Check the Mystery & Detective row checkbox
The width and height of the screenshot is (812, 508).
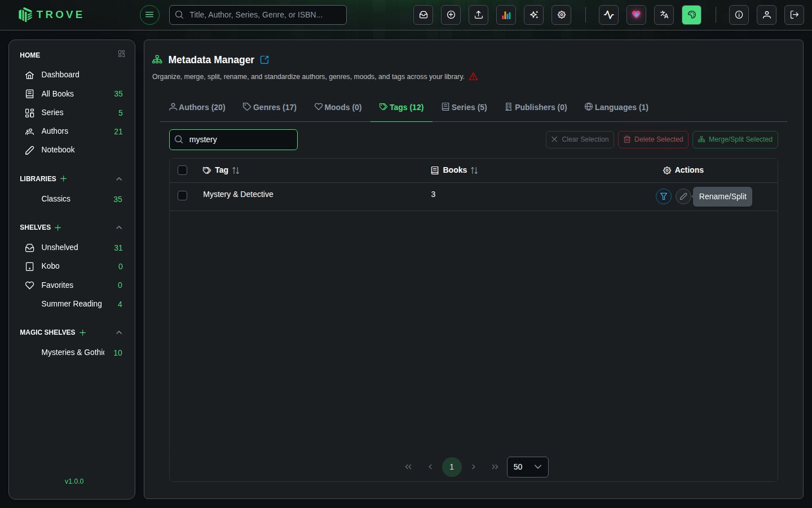pyautogui.click(x=182, y=195)
